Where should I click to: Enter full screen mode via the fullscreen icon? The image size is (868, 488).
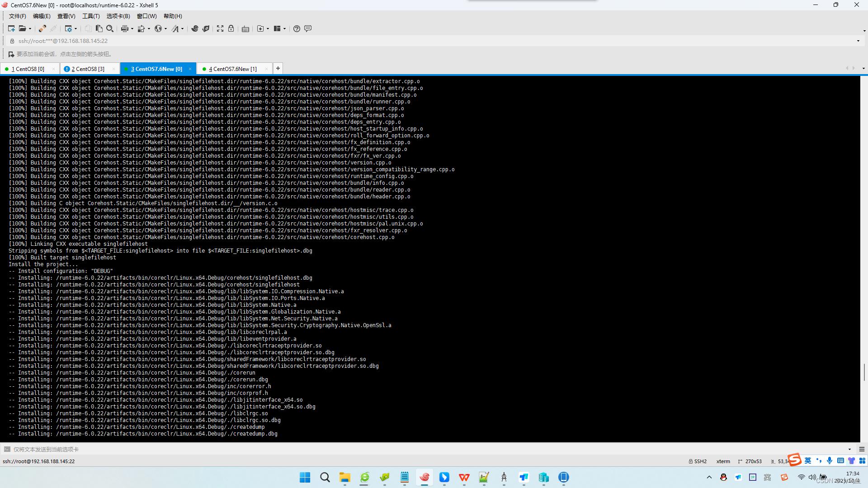tap(220, 28)
